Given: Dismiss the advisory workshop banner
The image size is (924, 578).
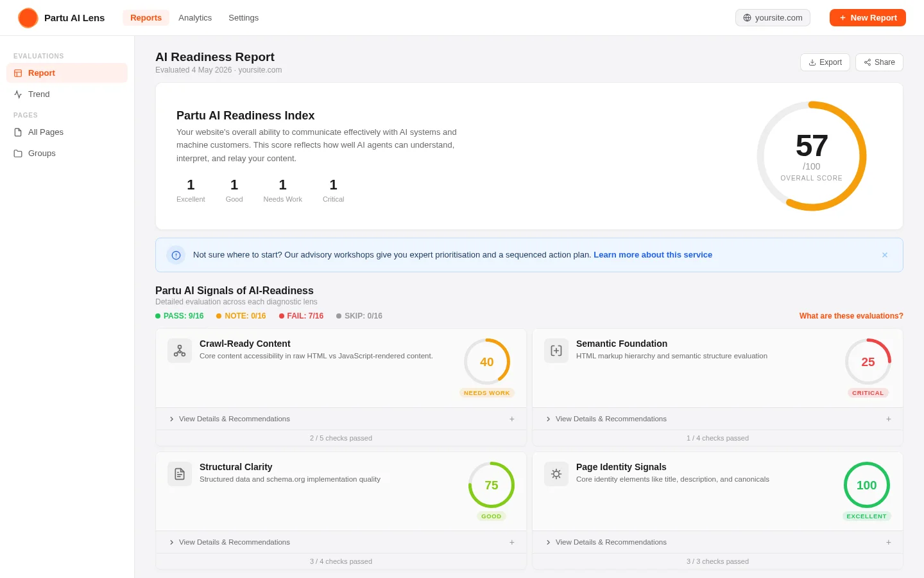Looking at the screenshot, I should [x=885, y=255].
